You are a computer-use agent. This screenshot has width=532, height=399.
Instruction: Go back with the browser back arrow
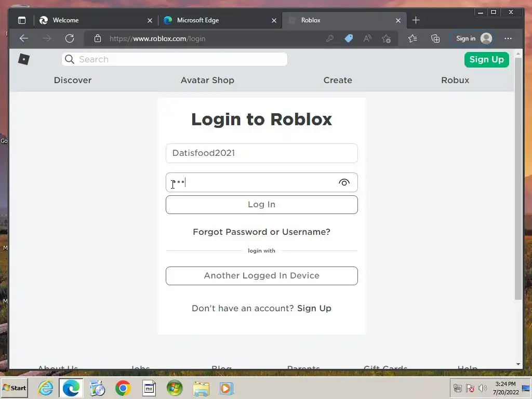pyautogui.click(x=24, y=38)
